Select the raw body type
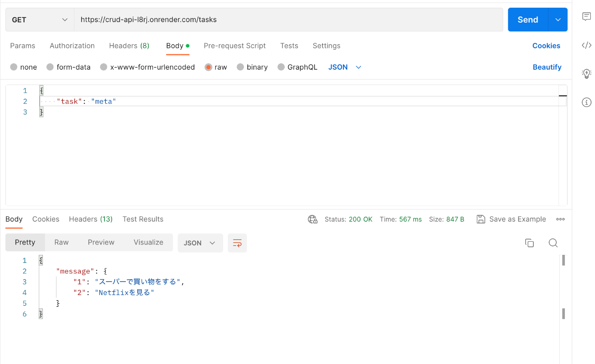Screen dimensions: 595x364 208,67
